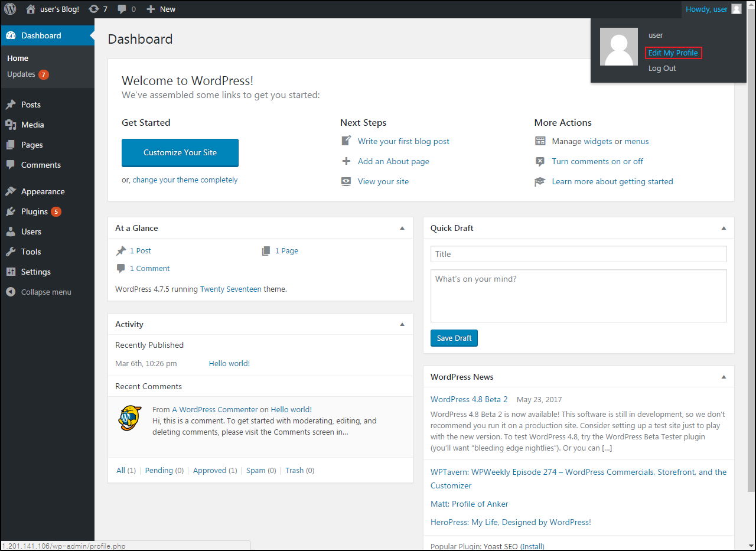Viewport: 756px width, 551px height.
Task: Open the Posts menu in sidebar
Action: [47, 105]
